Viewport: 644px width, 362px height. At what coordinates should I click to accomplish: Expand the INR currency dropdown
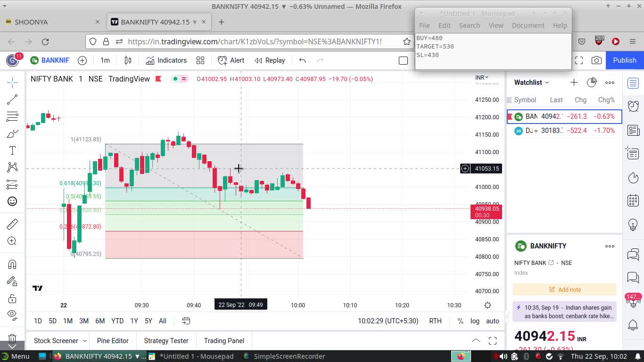pos(482,77)
